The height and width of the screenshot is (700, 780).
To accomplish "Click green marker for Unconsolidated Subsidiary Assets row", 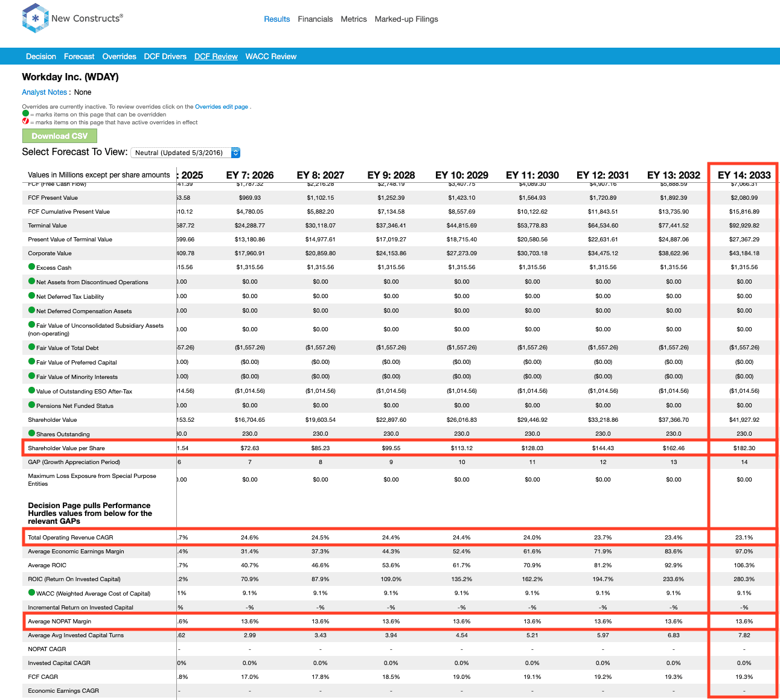I will 32,325.
